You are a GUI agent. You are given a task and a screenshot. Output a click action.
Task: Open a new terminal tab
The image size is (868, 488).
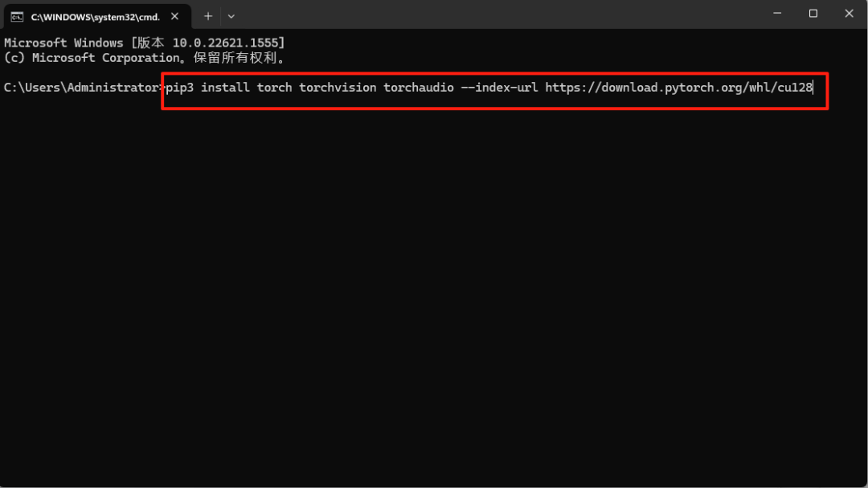pos(207,15)
